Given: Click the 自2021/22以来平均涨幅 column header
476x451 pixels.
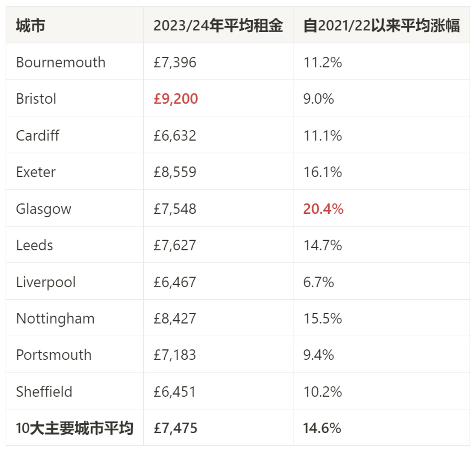Looking at the screenshot, I should tap(381, 25).
